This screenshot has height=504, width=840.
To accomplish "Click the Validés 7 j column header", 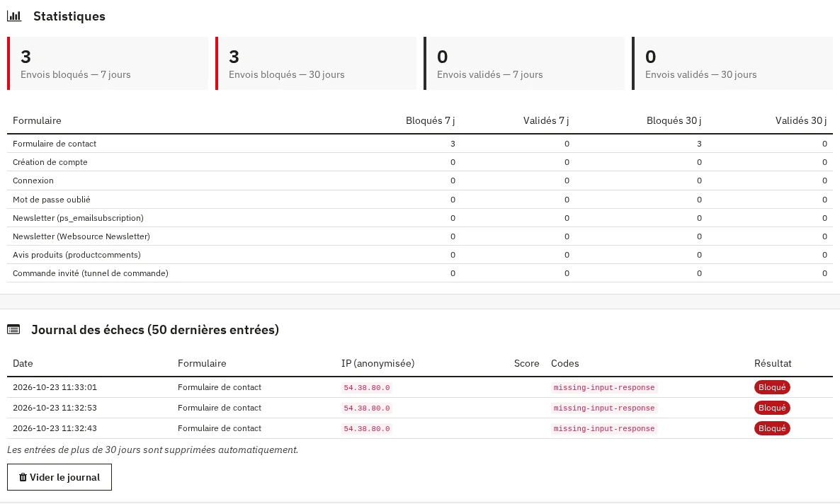I will tap(546, 120).
